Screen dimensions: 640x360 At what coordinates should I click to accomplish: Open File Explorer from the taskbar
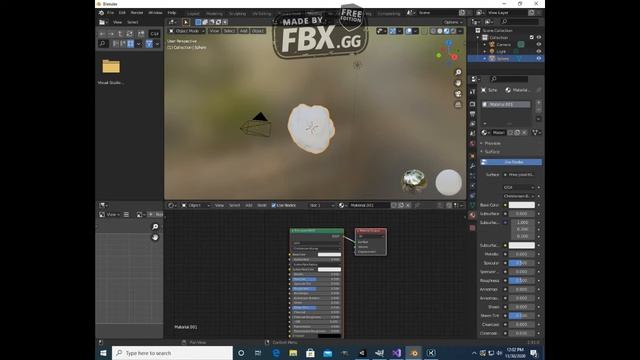click(293, 353)
